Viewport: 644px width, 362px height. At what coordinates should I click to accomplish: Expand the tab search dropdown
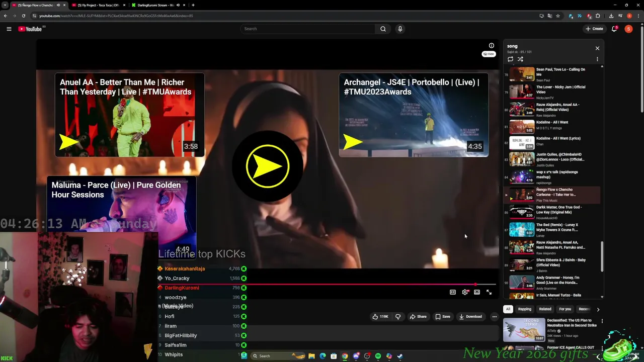(x=5, y=5)
